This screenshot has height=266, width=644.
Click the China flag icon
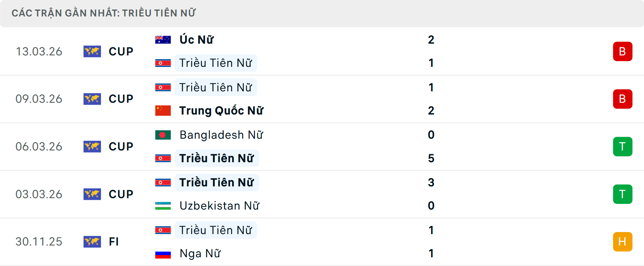tap(163, 110)
